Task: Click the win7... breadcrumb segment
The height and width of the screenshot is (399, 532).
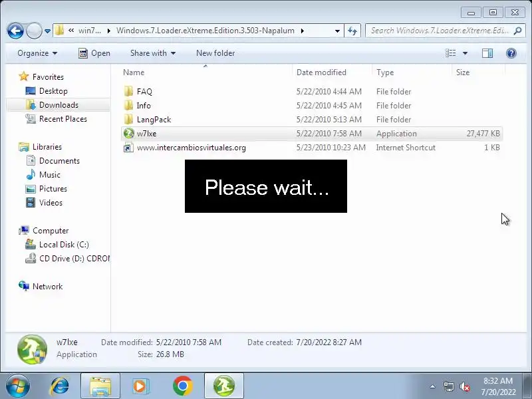Action: tap(90, 31)
